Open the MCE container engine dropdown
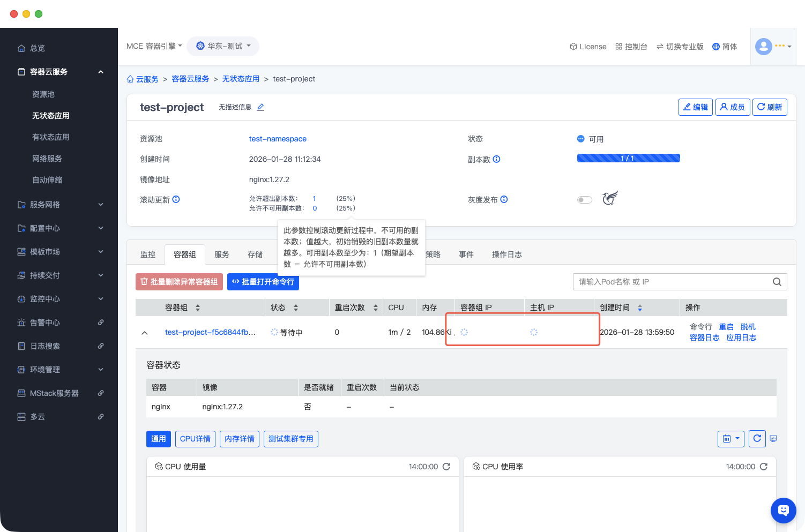The height and width of the screenshot is (532, 805). pyautogui.click(x=154, y=46)
